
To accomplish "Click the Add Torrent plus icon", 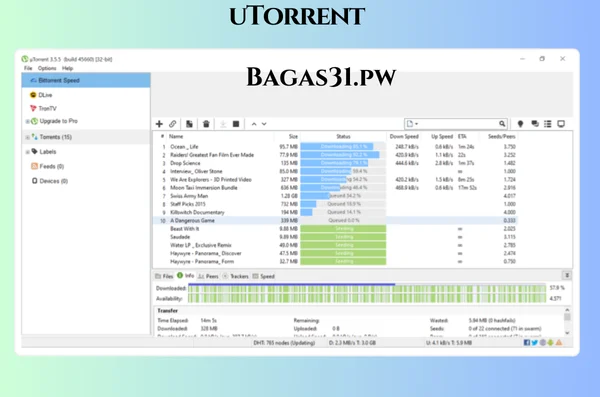I will (159, 124).
